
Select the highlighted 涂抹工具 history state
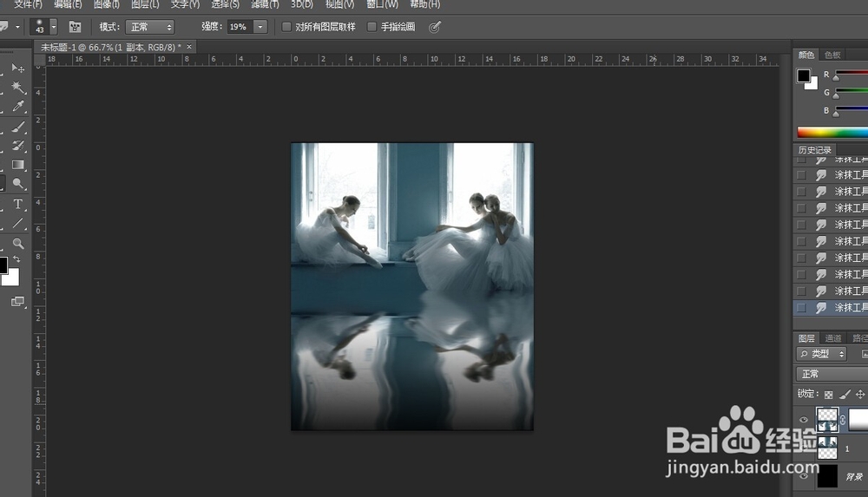pos(831,307)
